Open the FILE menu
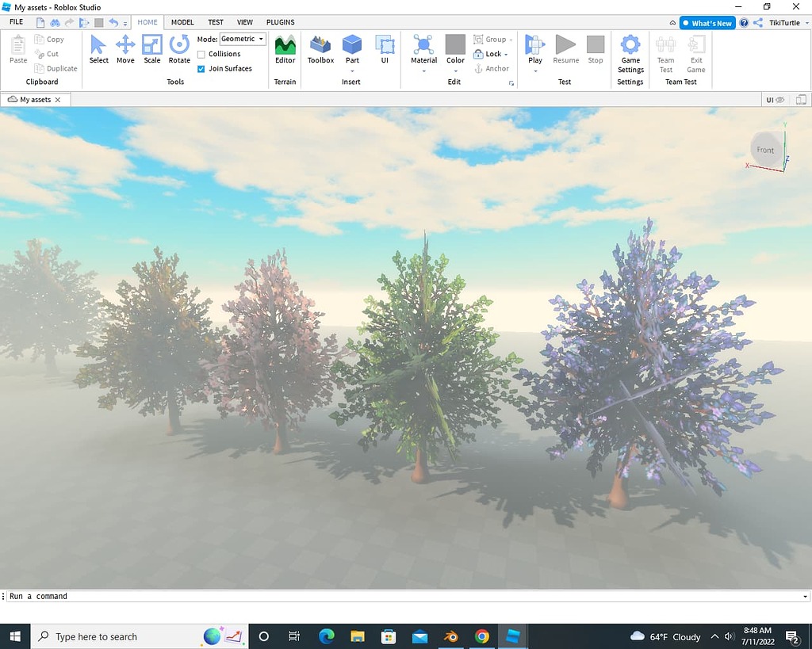This screenshot has height=649, width=812. [x=15, y=21]
